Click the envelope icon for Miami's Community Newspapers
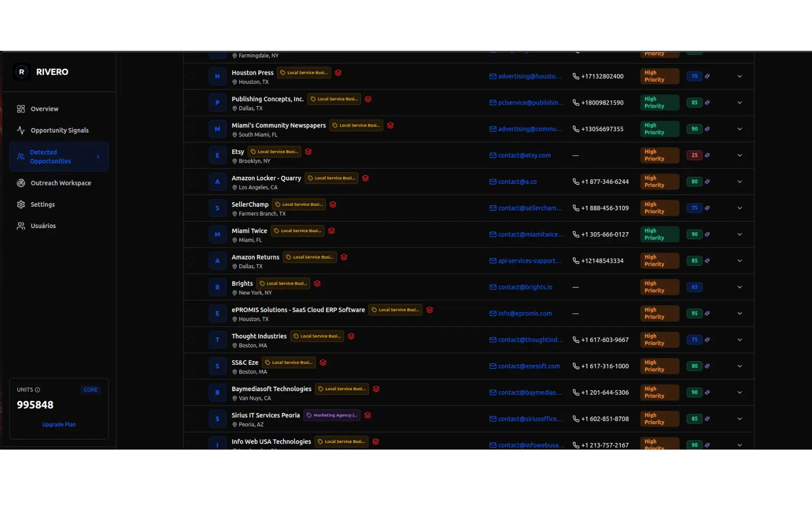 pyautogui.click(x=493, y=129)
